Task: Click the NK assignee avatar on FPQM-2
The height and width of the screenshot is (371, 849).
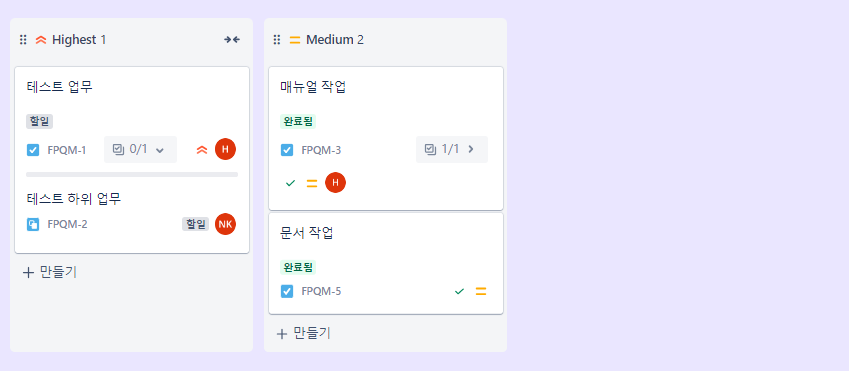Action: [225, 224]
